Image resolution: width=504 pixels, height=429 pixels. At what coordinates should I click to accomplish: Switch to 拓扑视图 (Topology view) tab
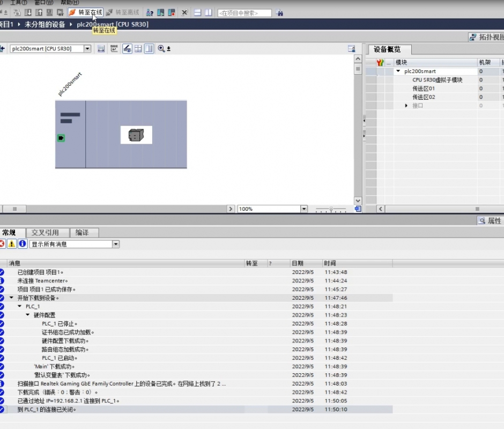tap(487, 37)
